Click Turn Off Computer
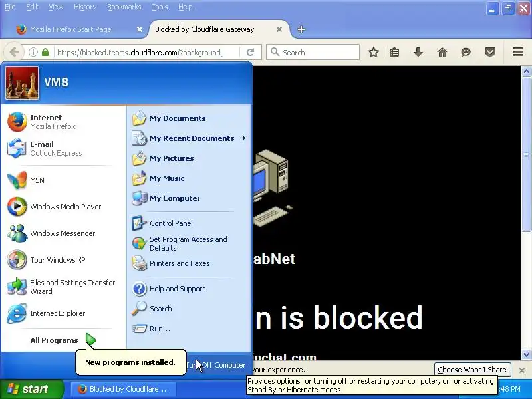Viewport: 532px width, 399px height. pyautogui.click(x=218, y=365)
